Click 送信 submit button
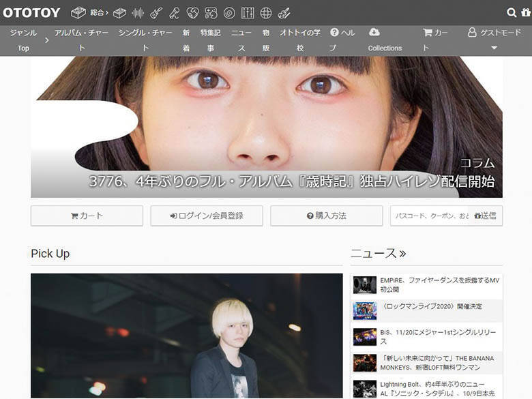Viewport: 532px width, 399px height. click(x=485, y=216)
